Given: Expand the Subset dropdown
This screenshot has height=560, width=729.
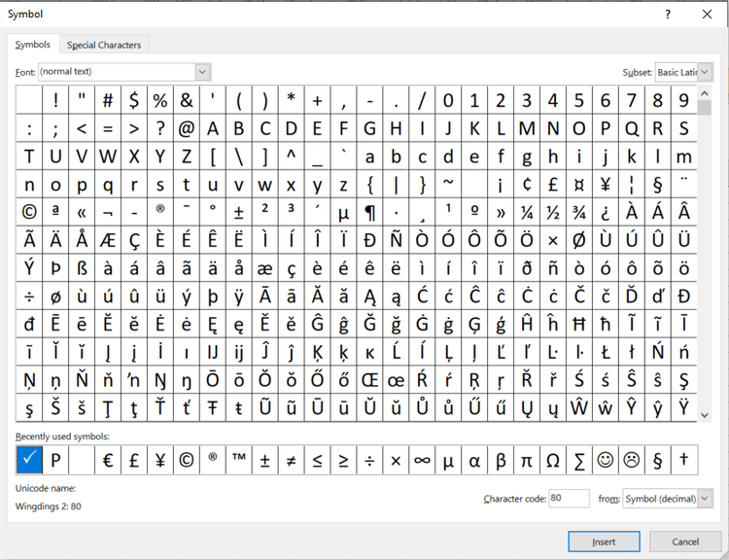Looking at the screenshot, I should tap(705, 73).
